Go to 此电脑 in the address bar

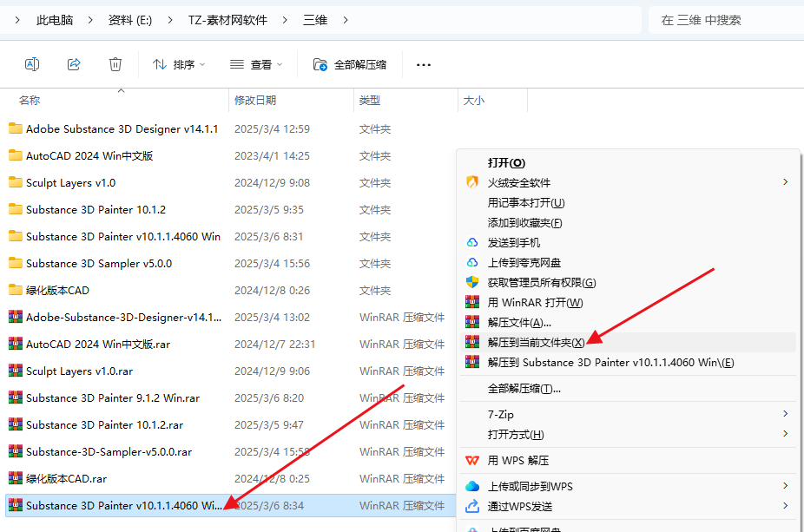[55, 20]
